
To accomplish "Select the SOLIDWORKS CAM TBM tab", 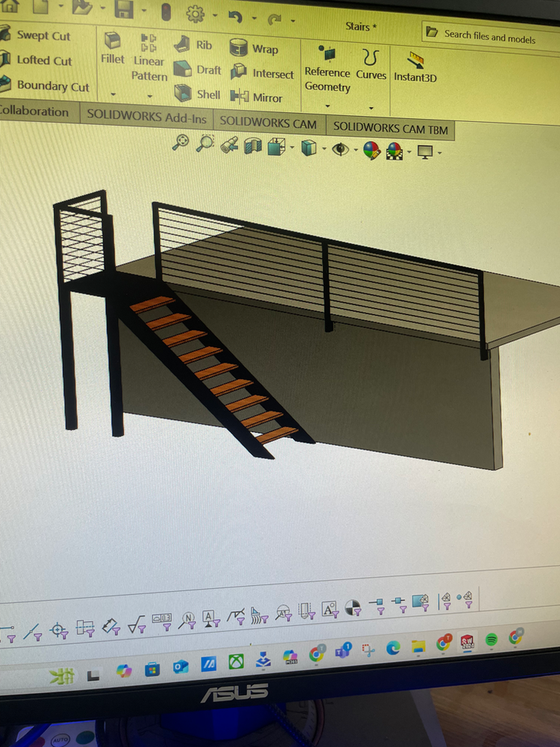I will [391, 128].
